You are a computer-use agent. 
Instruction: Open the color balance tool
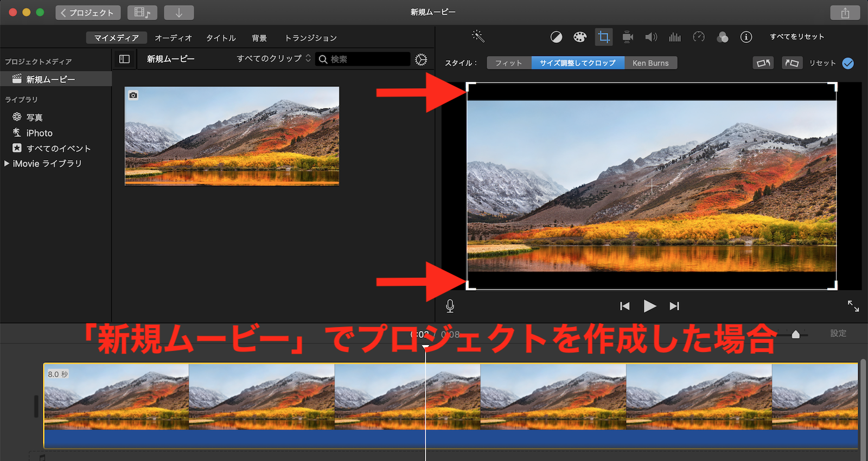click(x=556, y=37)
